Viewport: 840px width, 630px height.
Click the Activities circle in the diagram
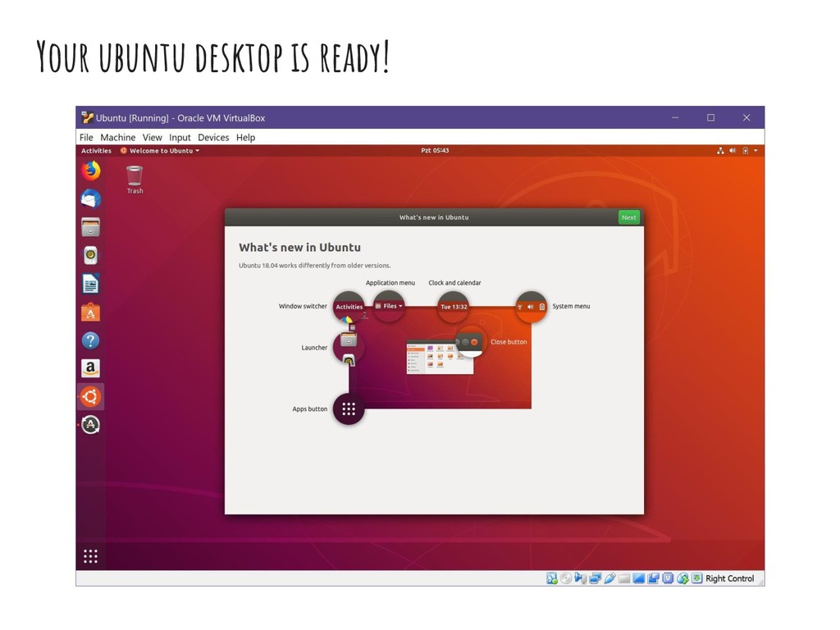[x=349, y=307]
